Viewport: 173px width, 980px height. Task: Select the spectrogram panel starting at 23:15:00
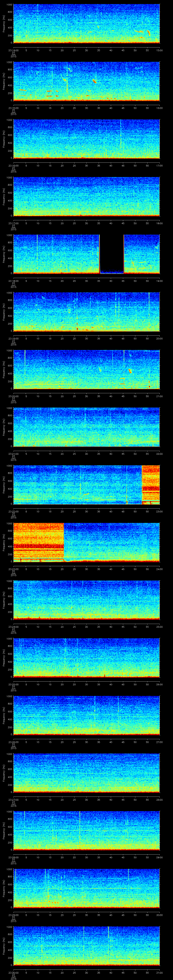pos(87,81)
